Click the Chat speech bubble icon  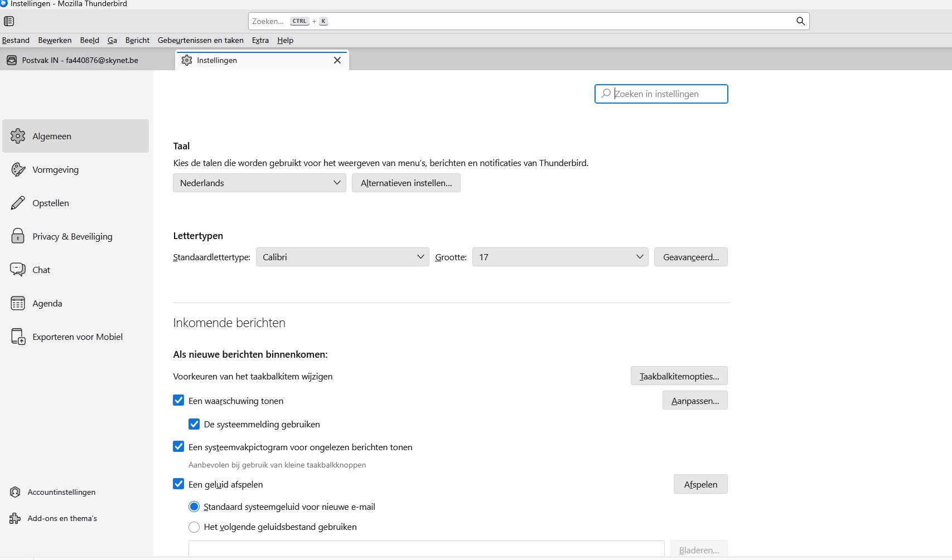coord(18,270)
